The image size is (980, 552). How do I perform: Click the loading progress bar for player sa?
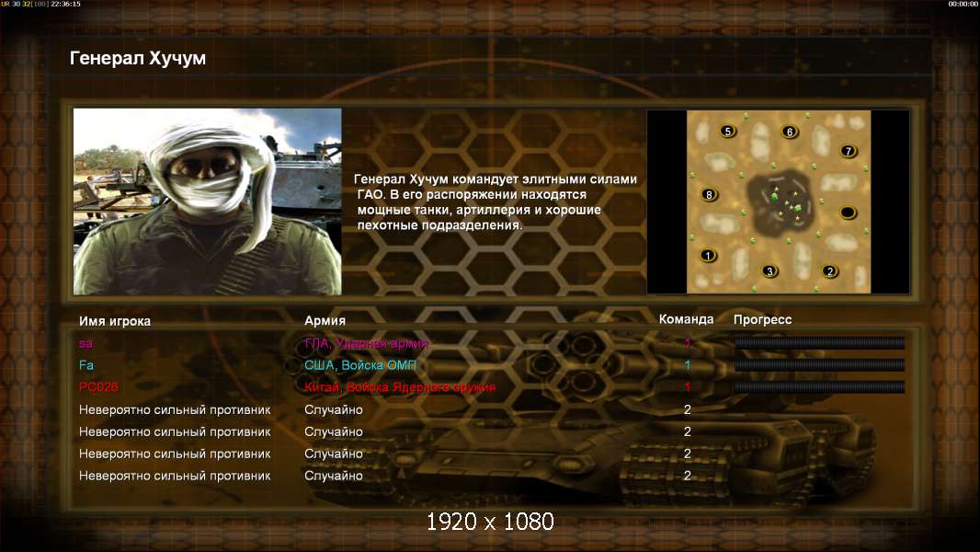pyautogui.click(x=819, y=342)
